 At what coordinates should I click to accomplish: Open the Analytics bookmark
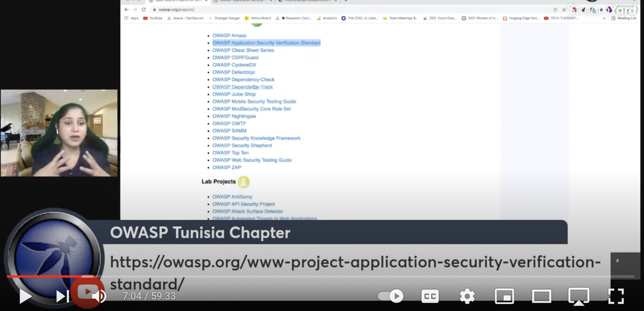(327, 18)
